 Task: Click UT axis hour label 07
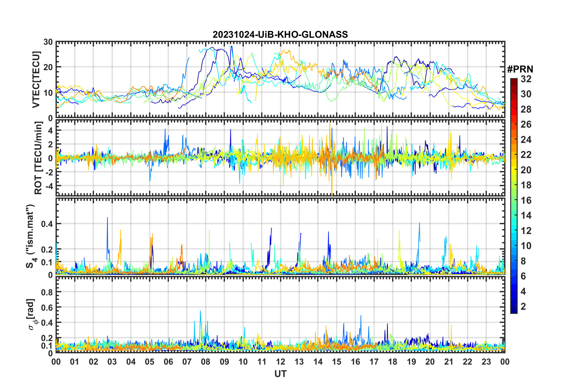point(187,362)
